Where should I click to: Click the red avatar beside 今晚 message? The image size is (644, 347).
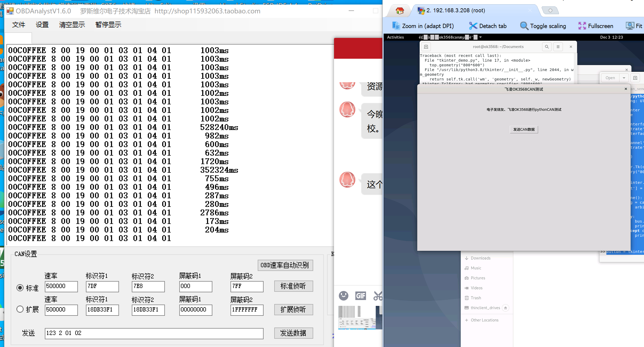pyautogui.click(x=347, y=109)
